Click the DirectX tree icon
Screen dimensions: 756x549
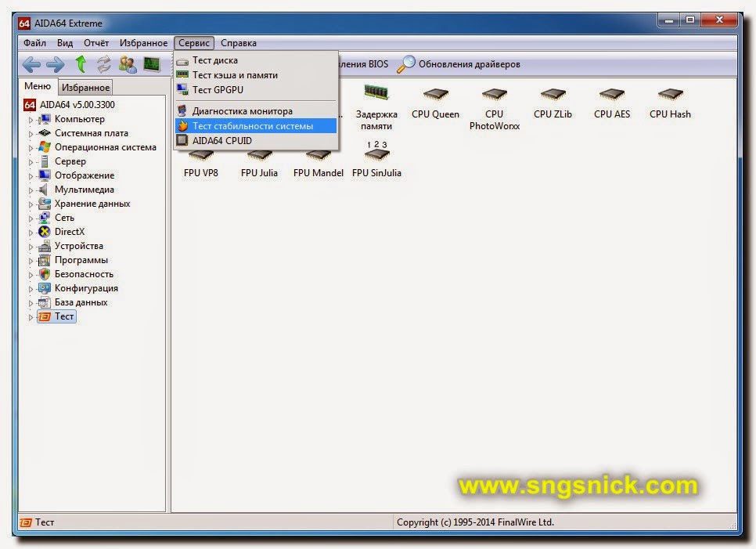[45, 232]
